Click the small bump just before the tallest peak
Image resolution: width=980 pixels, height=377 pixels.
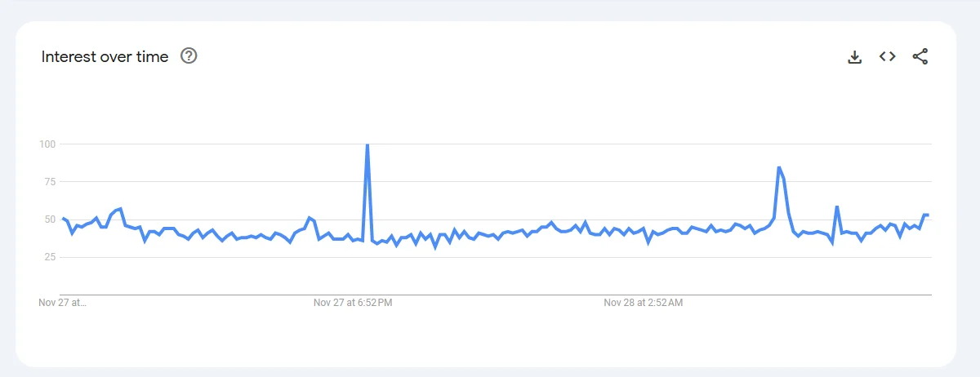pos(310,218)
